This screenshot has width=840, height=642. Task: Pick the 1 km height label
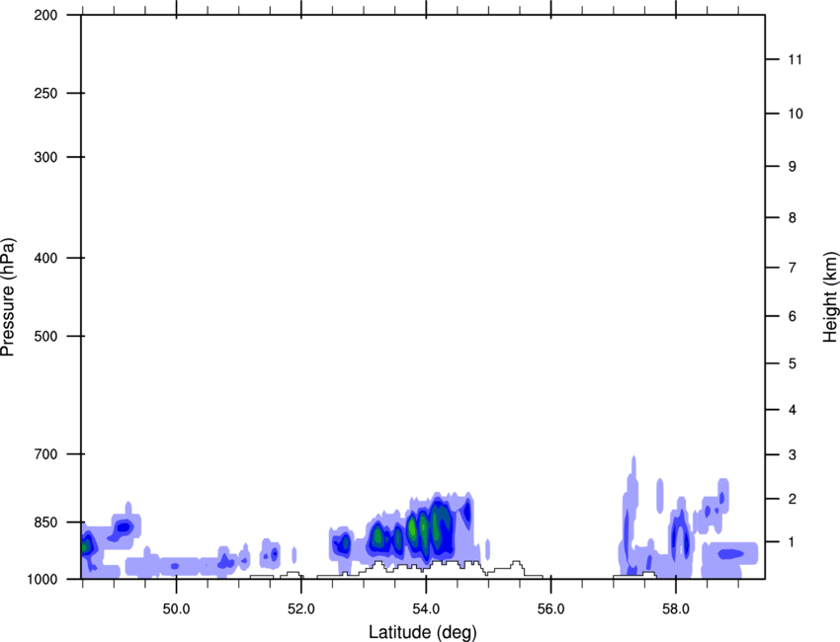[793, 542]
